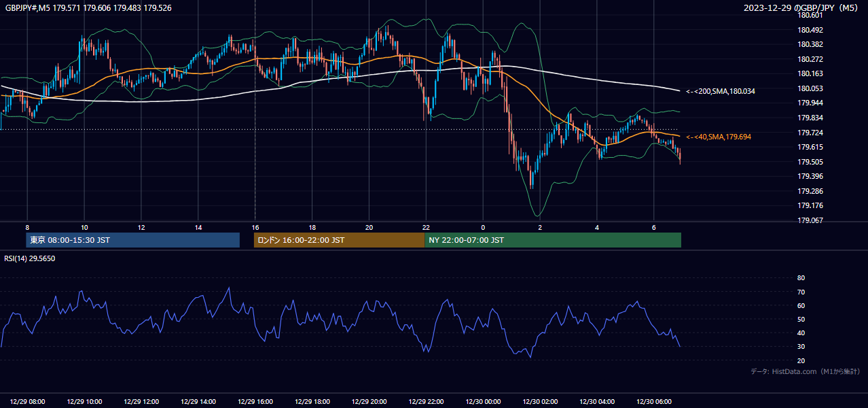
Task: Click hour label 6 under price chart
Action: [654, 227]
